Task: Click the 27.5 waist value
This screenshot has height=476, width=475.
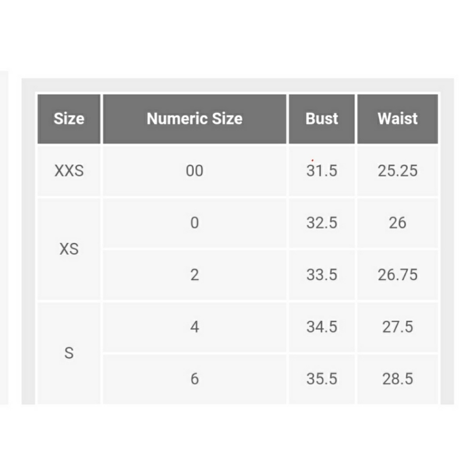Action: 397,327
